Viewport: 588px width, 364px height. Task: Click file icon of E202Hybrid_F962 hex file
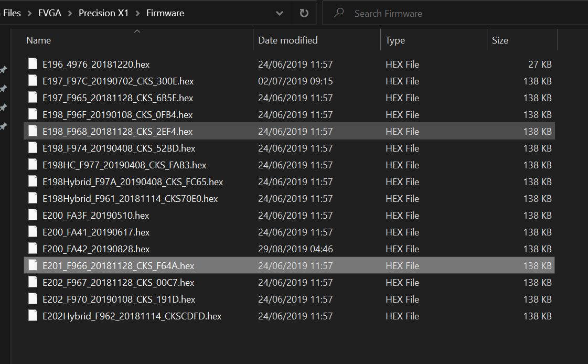tap(33, 316)
